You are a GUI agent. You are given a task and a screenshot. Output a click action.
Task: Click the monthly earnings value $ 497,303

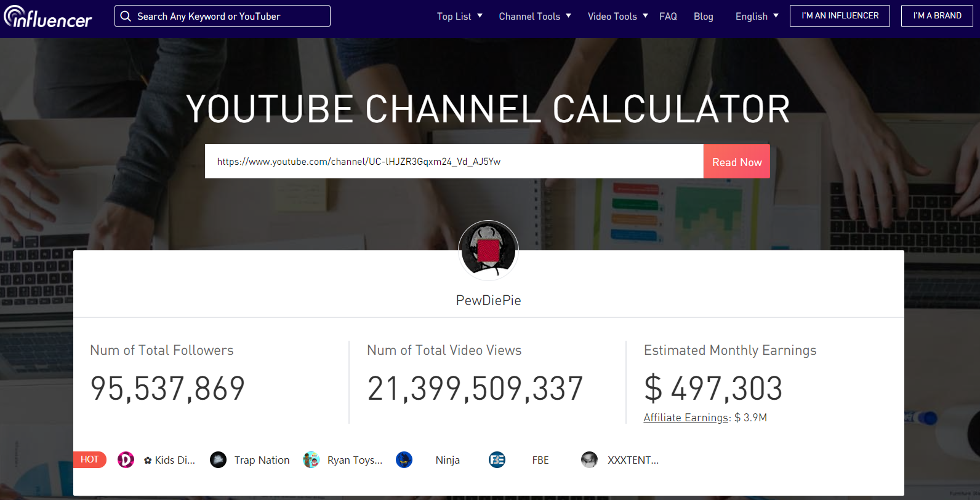click(x=713, y=389)
